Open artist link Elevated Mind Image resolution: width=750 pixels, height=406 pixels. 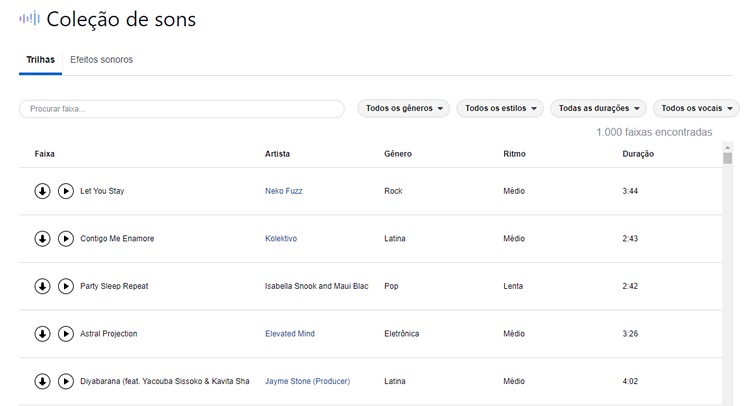click(290, 334)
